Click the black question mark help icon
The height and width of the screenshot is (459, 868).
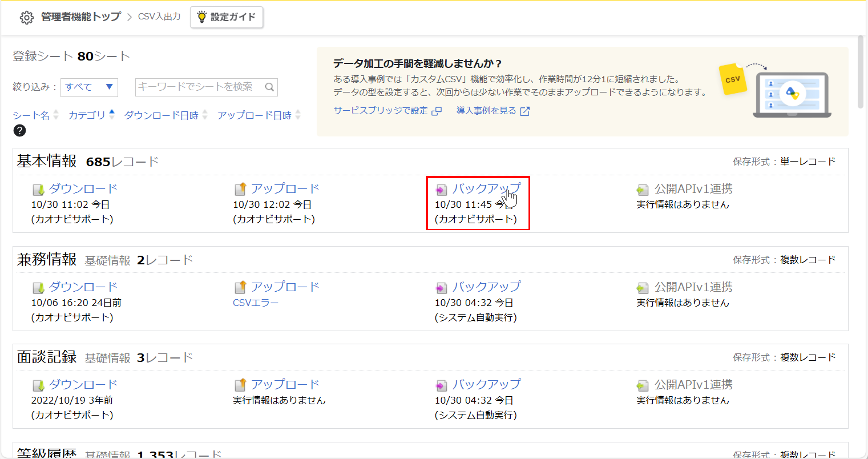[20, 130]
